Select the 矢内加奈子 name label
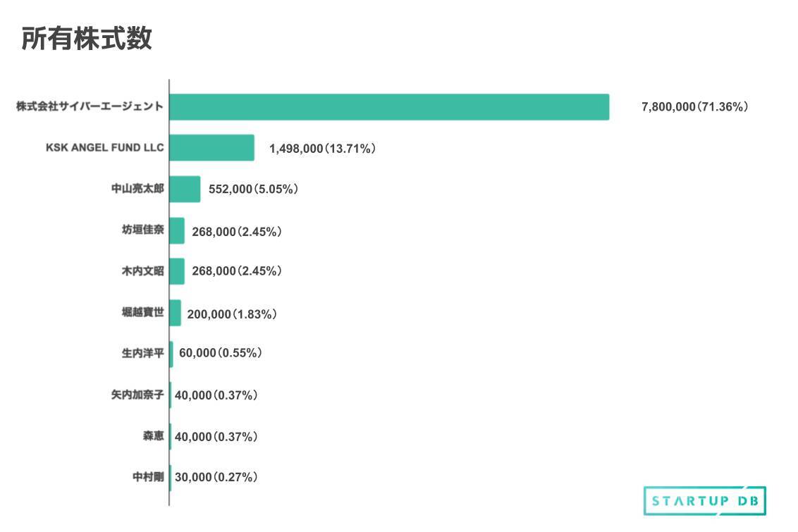798x532 pixels. (137, 395)
